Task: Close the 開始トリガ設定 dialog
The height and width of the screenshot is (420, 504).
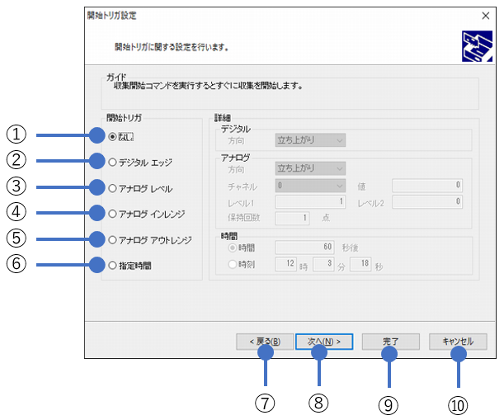Action: point(485,15)
